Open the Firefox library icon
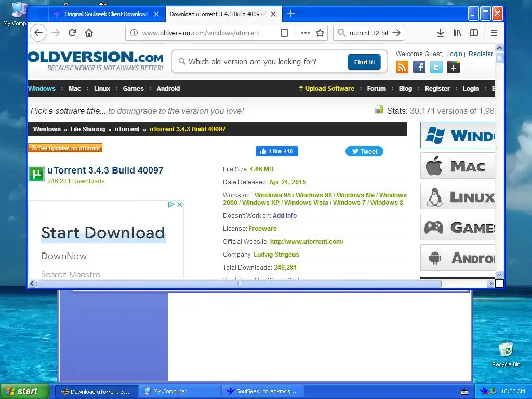532x399 pixels. [457, 33]
